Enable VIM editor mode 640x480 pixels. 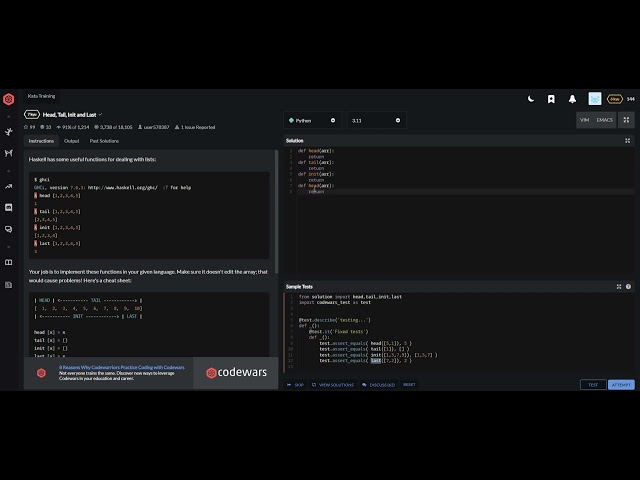click(x=584, y=120)
